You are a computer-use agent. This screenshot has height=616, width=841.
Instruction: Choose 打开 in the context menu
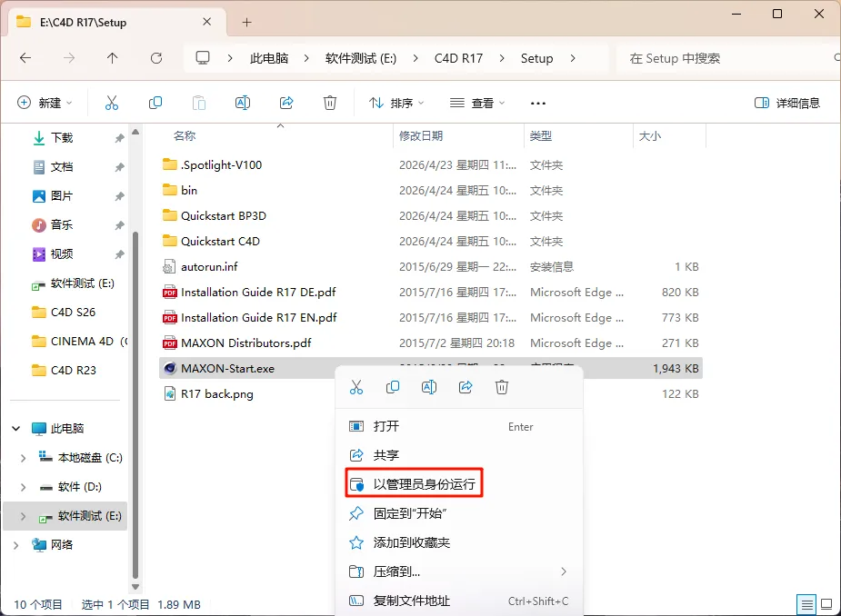pyautogui.click(x=458, y=427)
